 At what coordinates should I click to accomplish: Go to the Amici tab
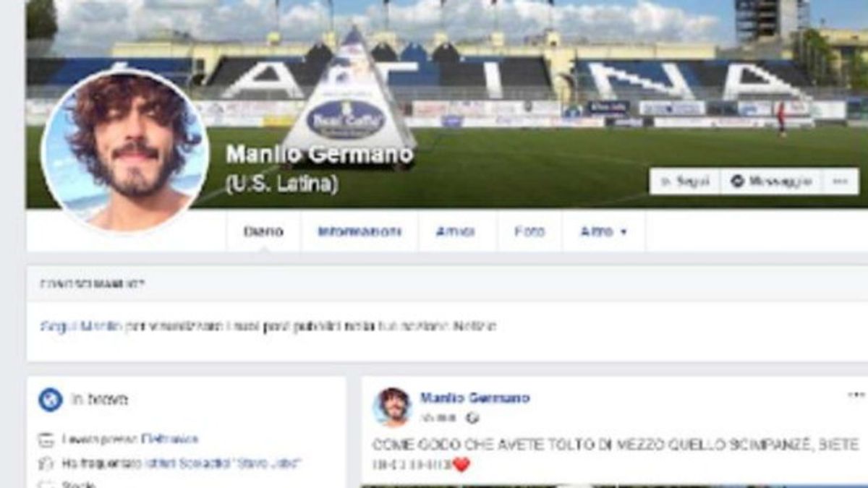point(456,231)
